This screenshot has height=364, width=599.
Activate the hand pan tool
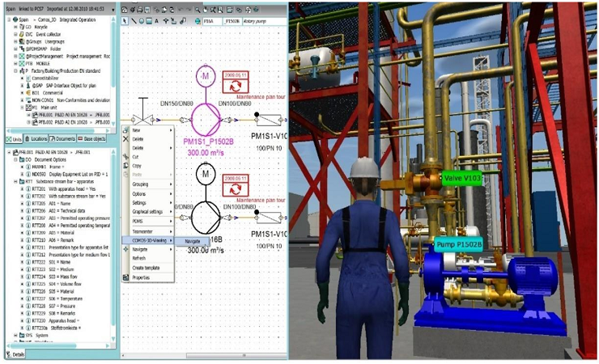pyautogui.click(x=205, y=10)
